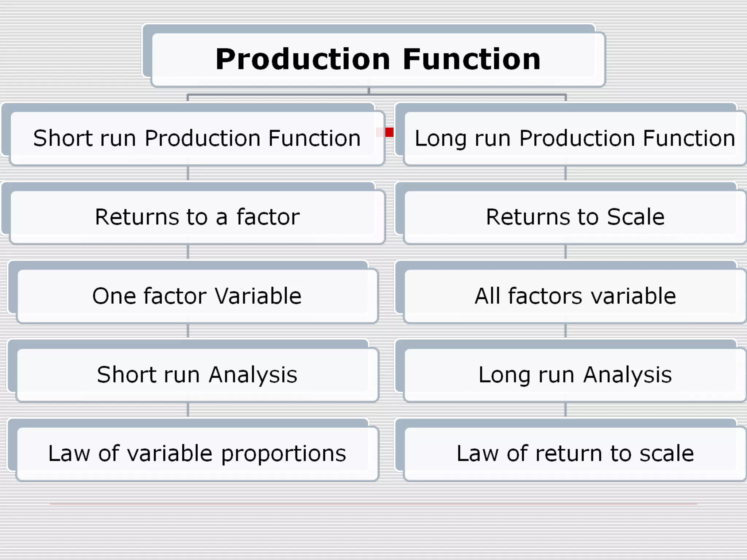Click the Production Function title box
This screenshot has width=747, height=560.
pyautogui.click(x=378, y=59)
